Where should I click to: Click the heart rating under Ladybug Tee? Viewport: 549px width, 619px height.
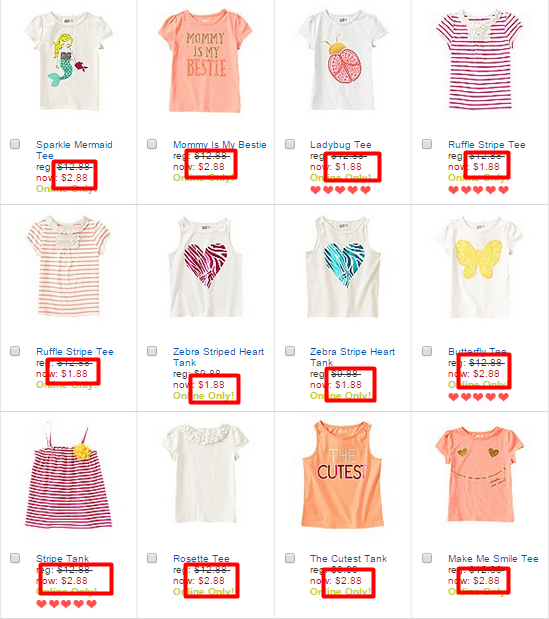(341, 190)
